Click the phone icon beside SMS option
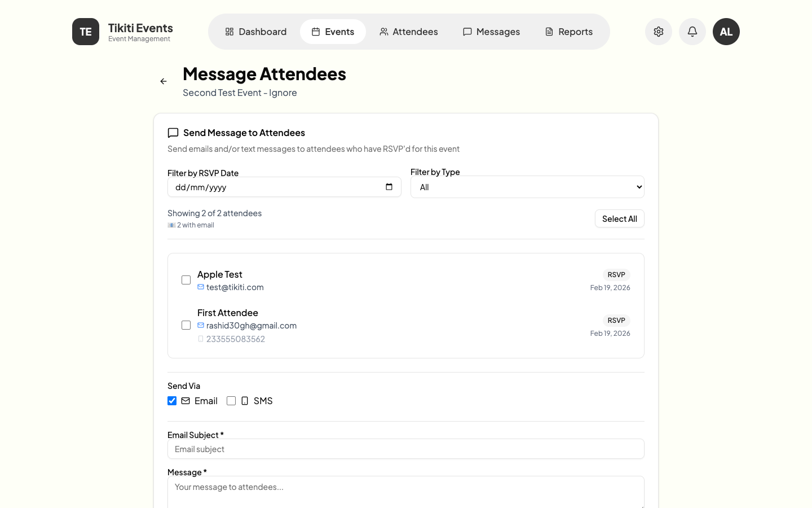 (245, 401)
